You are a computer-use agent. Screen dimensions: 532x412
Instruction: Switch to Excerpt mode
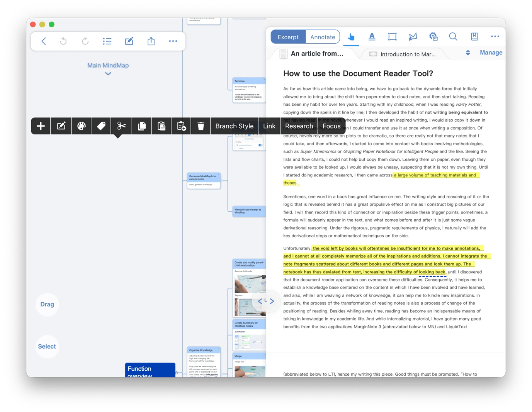click(x=288, y=37)
